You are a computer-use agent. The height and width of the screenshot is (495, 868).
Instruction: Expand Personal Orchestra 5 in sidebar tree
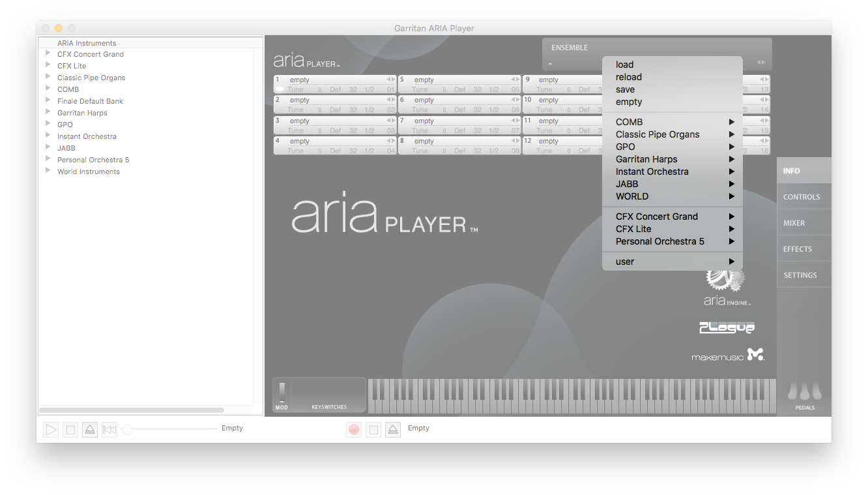[48, 159]
